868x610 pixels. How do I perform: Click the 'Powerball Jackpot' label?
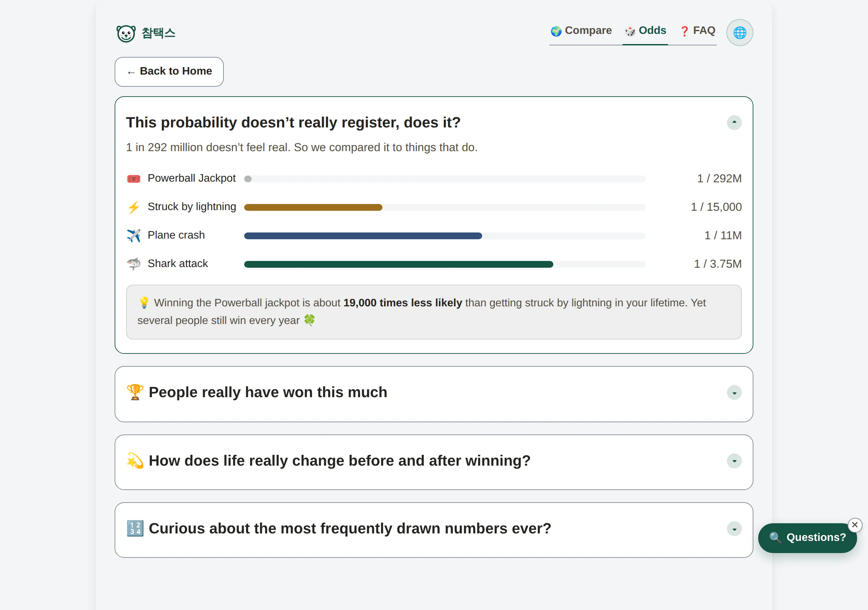(x=191, y=178)
